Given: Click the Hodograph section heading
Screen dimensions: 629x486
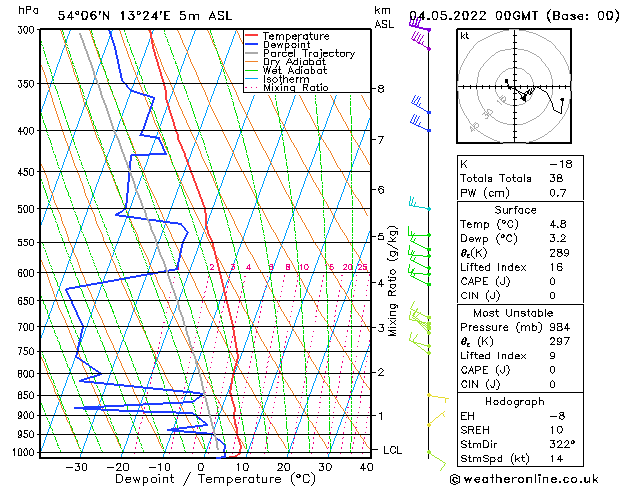Looking at the screenshot, I should click(515, 402).
